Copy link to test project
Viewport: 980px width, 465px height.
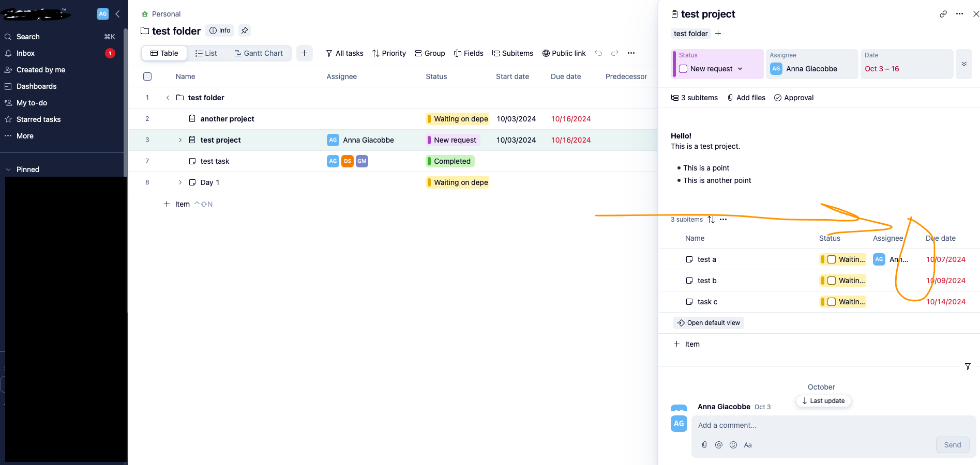click(x=943, y=14)
